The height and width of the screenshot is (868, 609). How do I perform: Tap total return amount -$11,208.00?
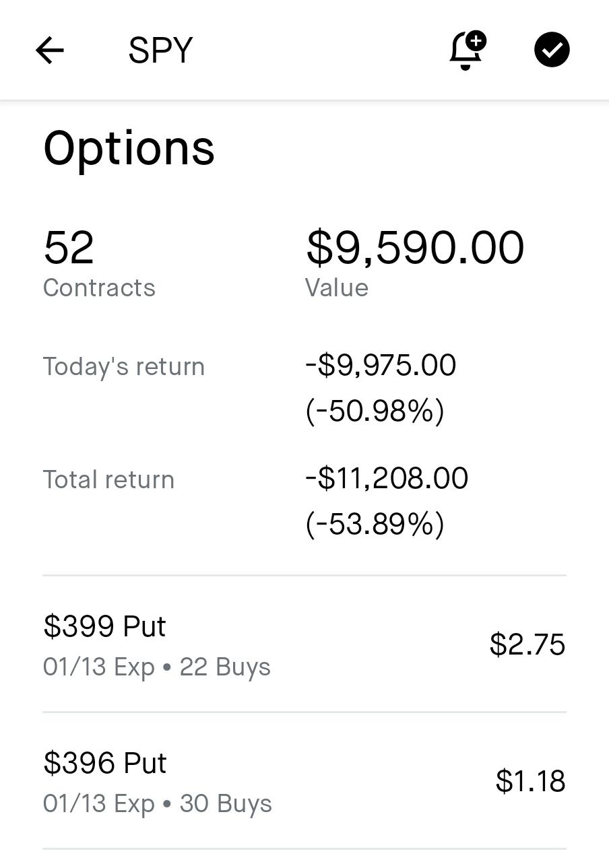[x=387, y=478]
